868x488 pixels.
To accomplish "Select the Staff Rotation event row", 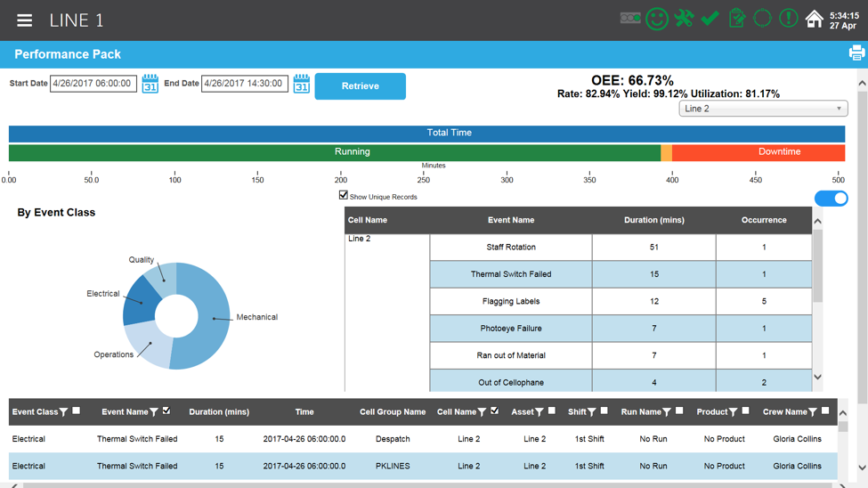I will [x=511, y=248].
